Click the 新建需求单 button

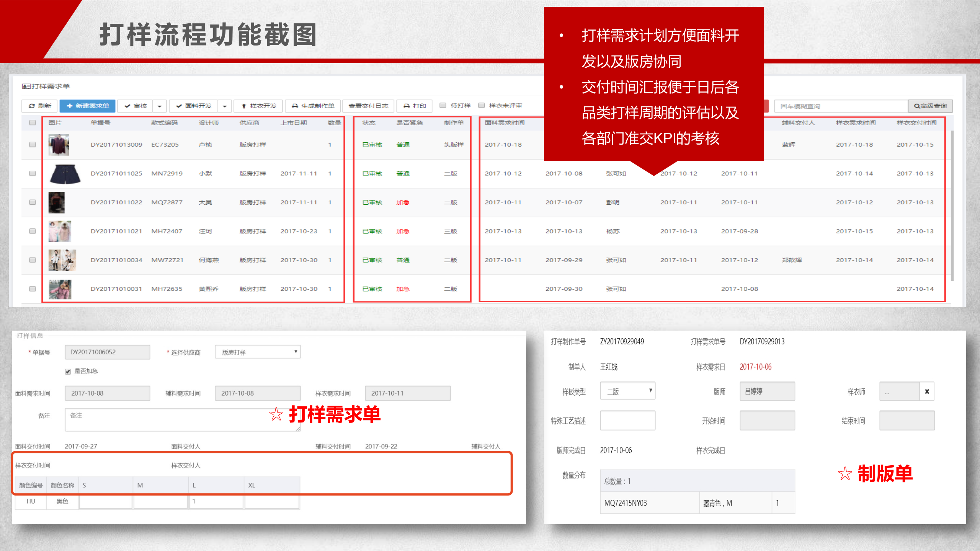87,106
